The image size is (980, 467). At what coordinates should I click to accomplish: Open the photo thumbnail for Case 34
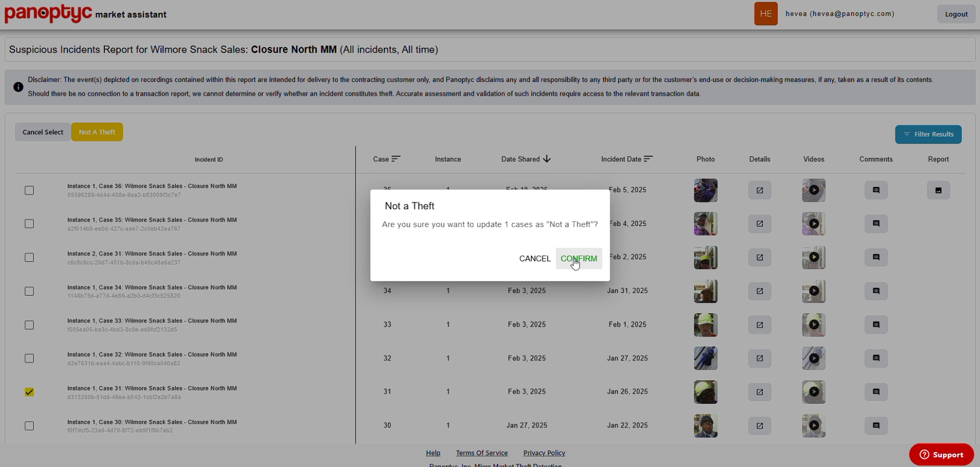[705, 291]
